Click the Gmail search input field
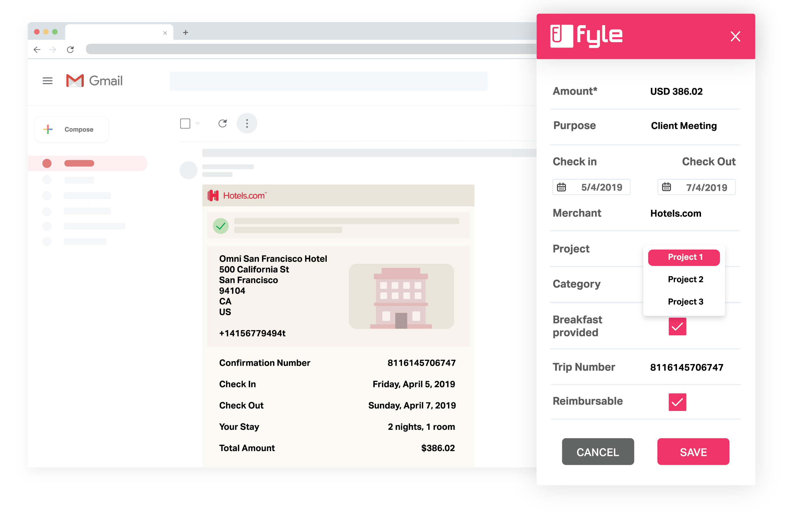The width and height of the screenshot is (804, 532). tap(328, 81)
